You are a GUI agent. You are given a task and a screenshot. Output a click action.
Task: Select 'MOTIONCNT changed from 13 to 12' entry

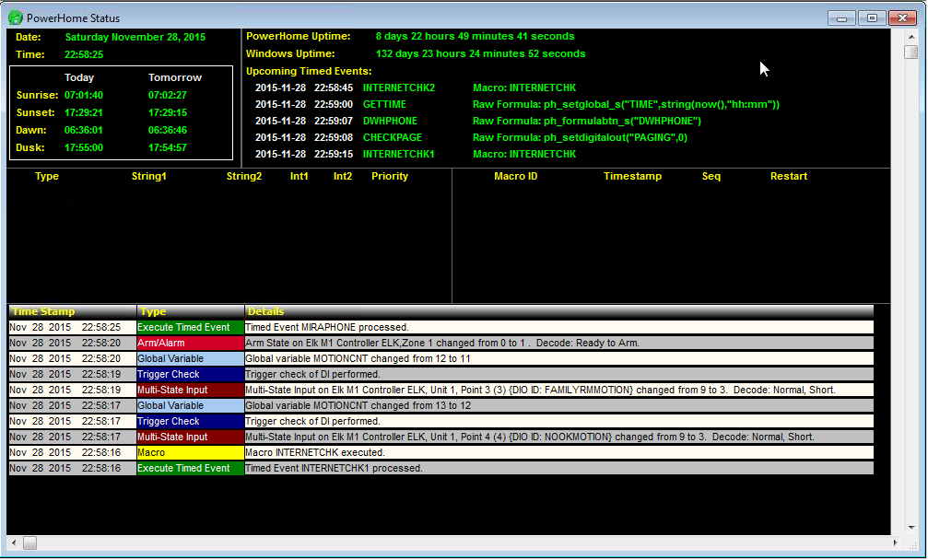pos(558,405)
